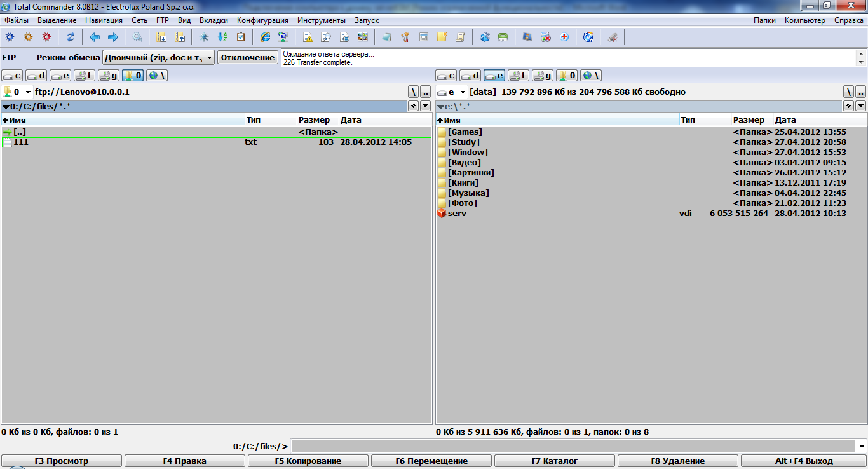Sort left panel by Размер column header
Image resolution: width=868 pixels, height=469 pixels.
click(x=317, y=119)
